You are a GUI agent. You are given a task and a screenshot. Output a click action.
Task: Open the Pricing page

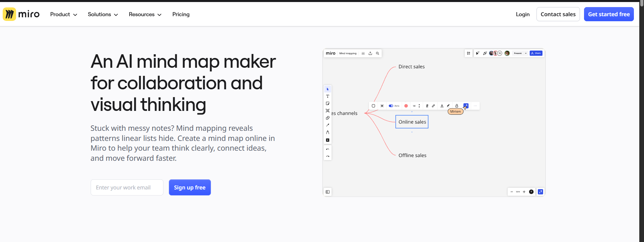coord(181,14)
